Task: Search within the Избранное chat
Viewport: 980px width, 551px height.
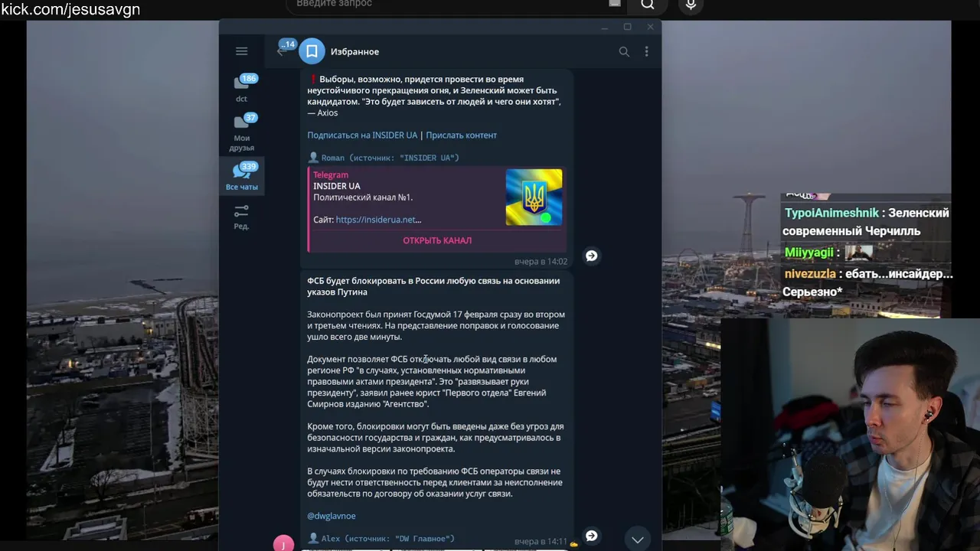Action: click(x=624, y=51)
